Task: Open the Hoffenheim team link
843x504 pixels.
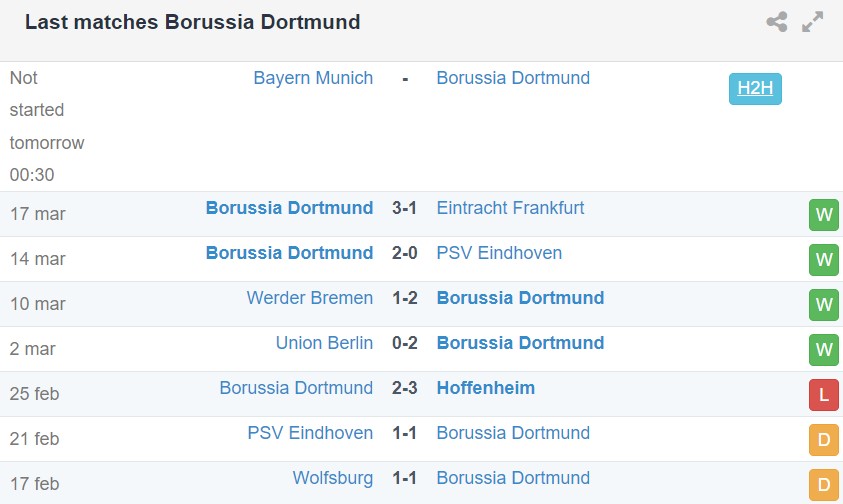Action: pos(485,388)
